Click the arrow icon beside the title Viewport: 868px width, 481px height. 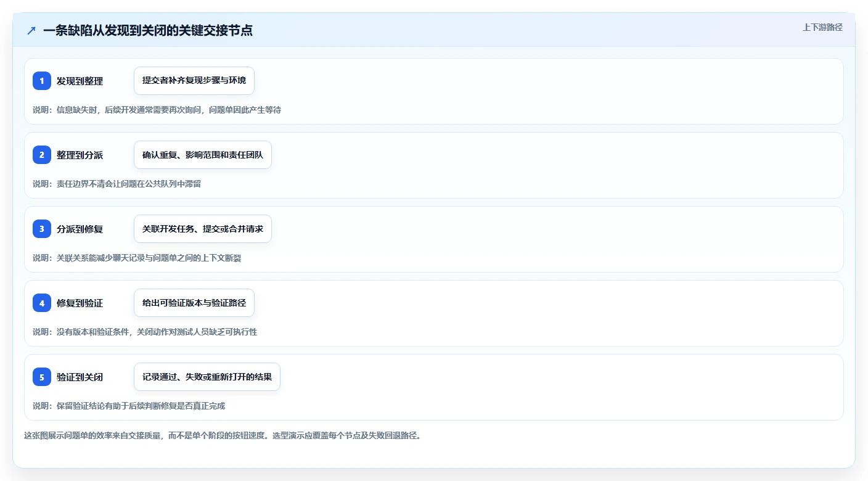[x=31, y=31]
